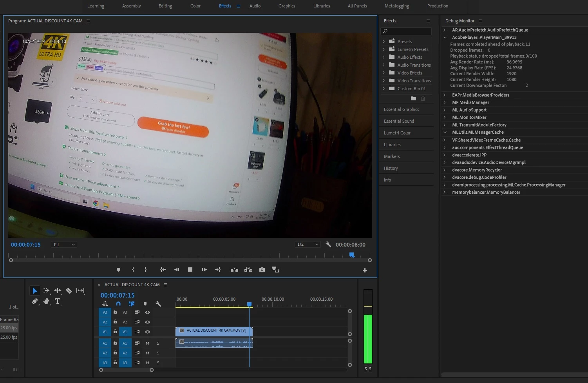
Task: Switch to the Color workspace
Action: click(x=195, y=6)
